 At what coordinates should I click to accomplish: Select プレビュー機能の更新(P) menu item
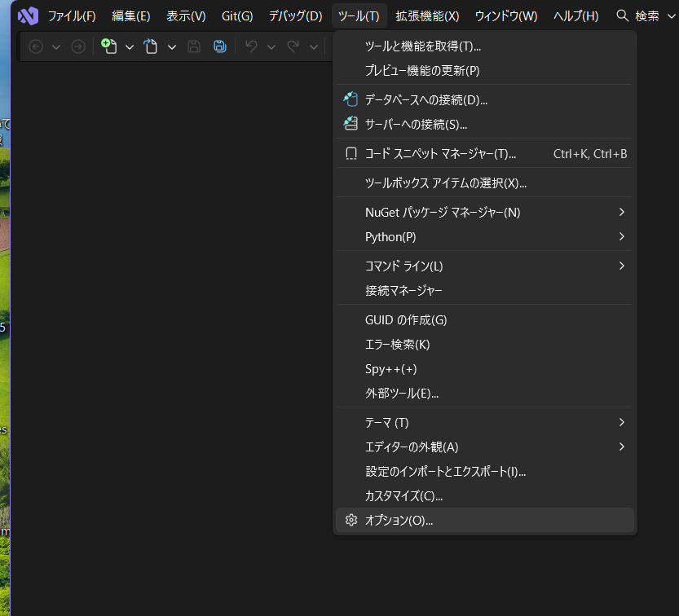tap(484, 70)
